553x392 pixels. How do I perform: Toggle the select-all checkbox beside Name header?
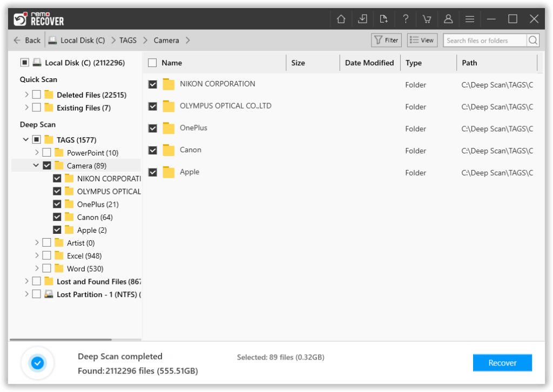[x=152, y=63]
